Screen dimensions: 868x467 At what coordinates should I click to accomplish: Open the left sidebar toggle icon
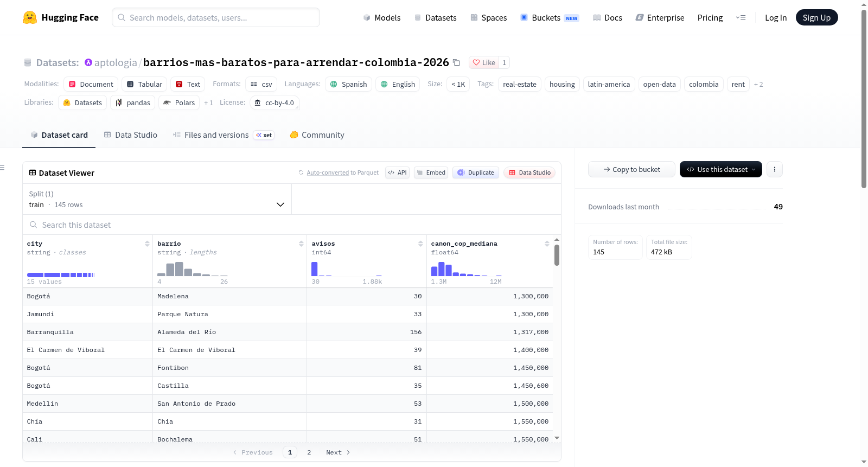coord(2,168)
